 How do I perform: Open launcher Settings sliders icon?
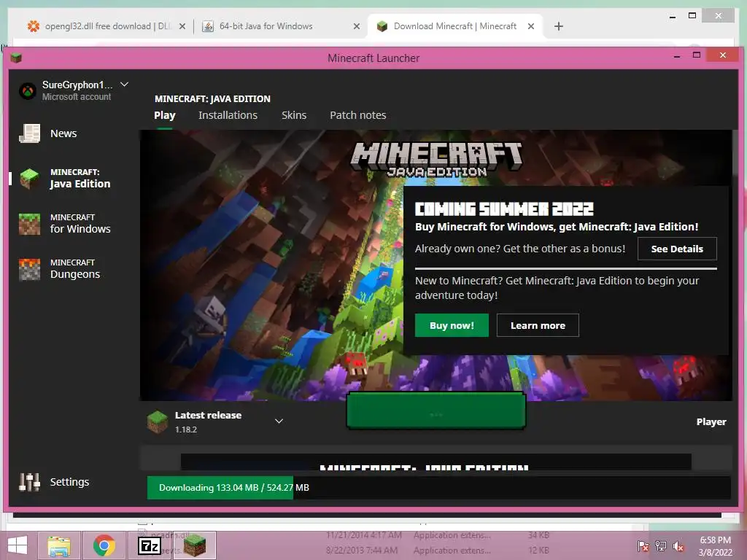[x=29, y=482]
